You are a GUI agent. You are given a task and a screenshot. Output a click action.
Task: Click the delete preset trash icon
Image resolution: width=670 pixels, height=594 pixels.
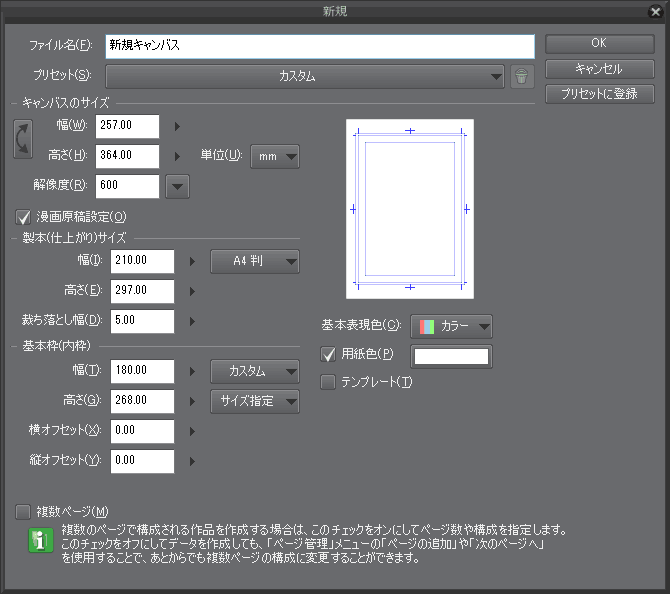pyautogui.click(x=521, y=76)
